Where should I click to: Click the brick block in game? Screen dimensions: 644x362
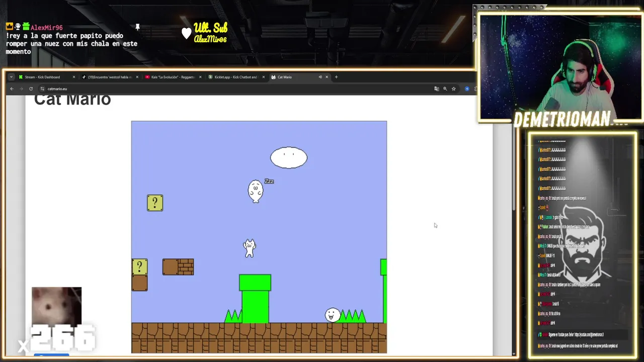click(186, 266)
